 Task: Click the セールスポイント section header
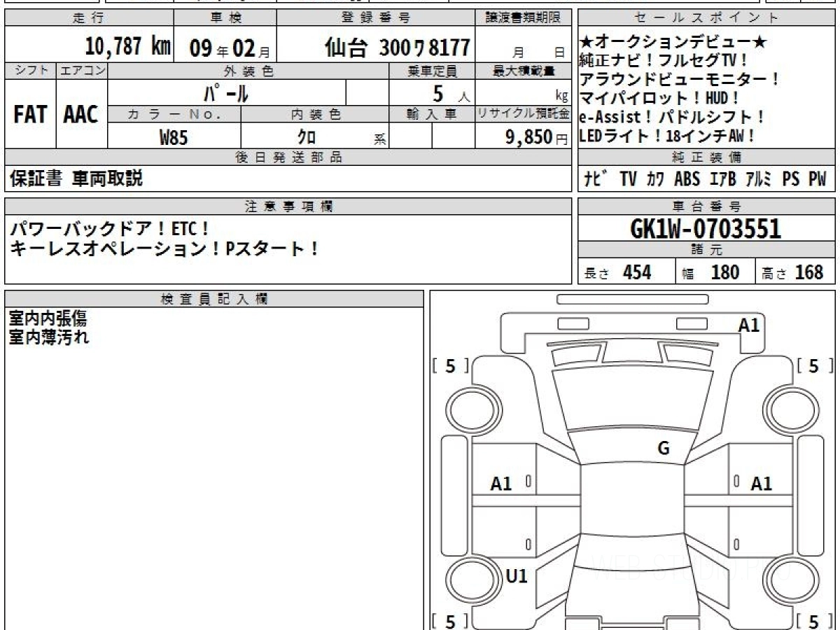706,18
